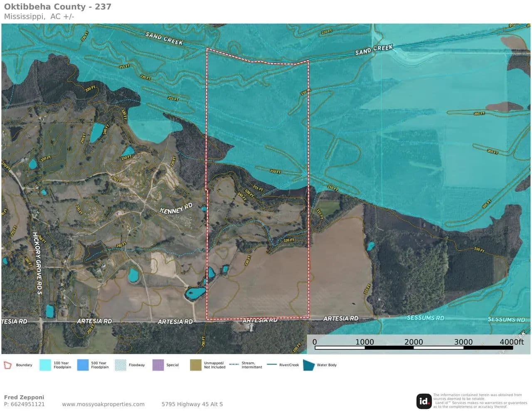
Task: Click the Unmapped/Not Included legend swatch
Action: [x=196, y=365]
